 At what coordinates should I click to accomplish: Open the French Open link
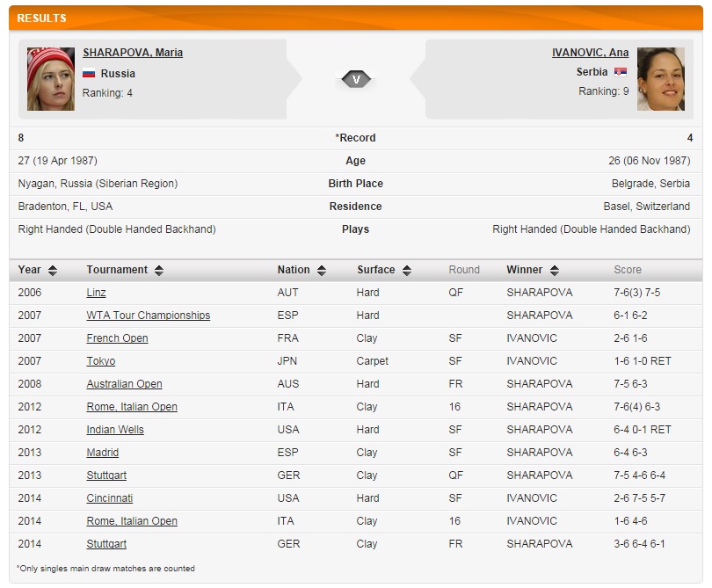[x=117, y=338]
